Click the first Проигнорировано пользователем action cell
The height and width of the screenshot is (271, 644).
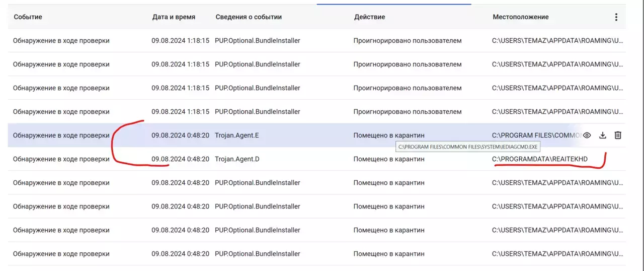(x=408, y=41)
